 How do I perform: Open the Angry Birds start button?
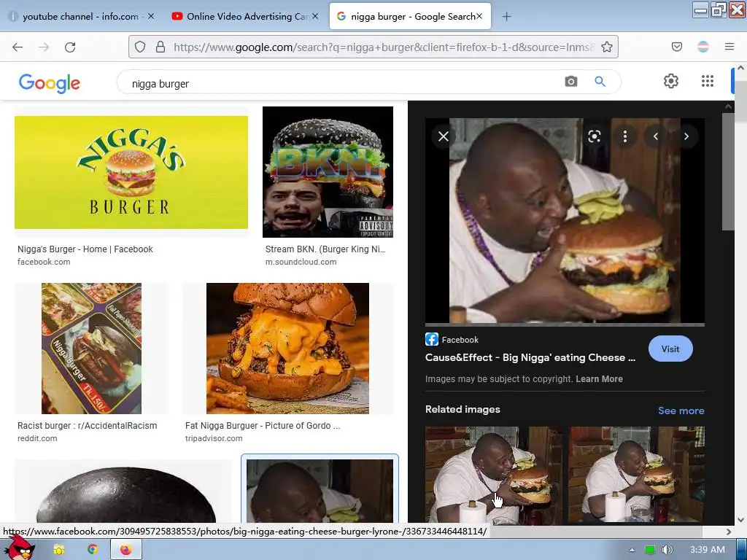click(x=18, y=548)
